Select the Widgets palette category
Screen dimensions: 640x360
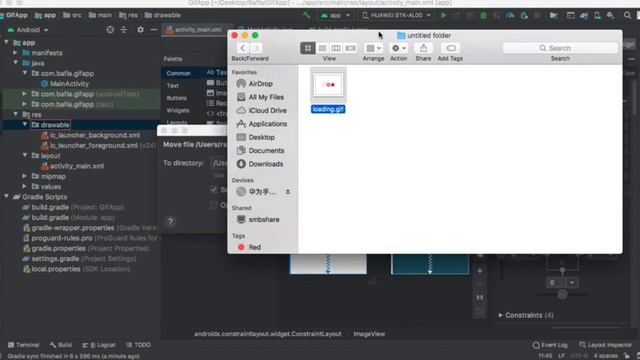(x=178, y=110)
